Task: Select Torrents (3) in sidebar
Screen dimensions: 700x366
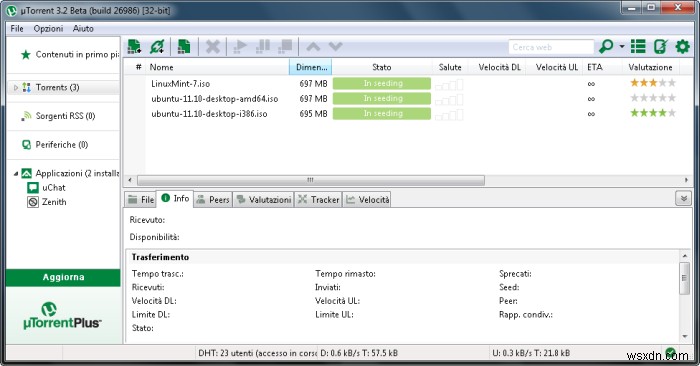Action: [x=57, y=87]
